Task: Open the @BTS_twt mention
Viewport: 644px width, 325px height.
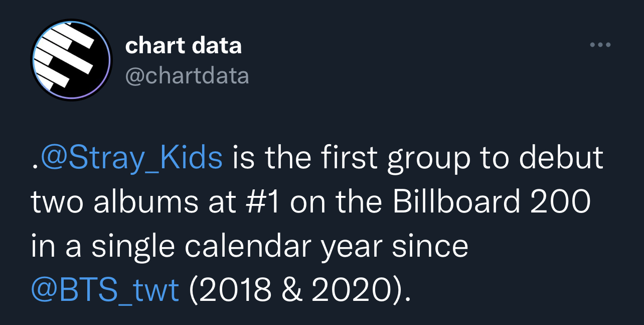Action: point(105,290)
